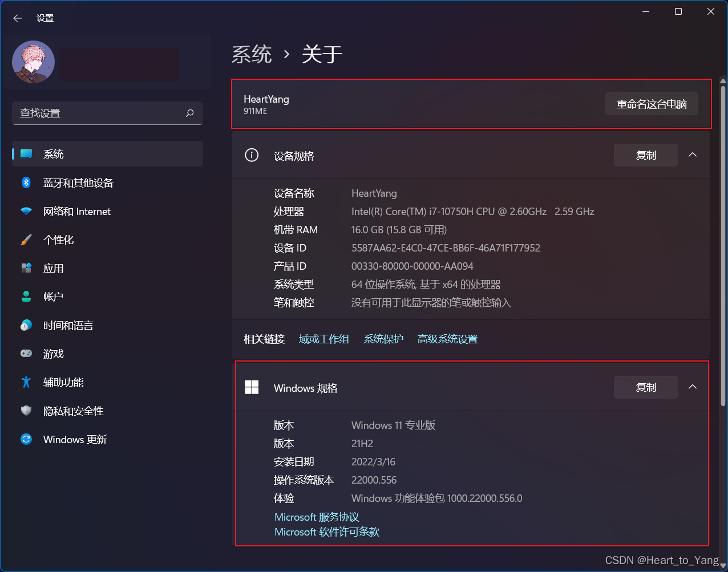Click the Windows 11 专业版 edition text
Screen dimensions: 728x572
(394, 425)
